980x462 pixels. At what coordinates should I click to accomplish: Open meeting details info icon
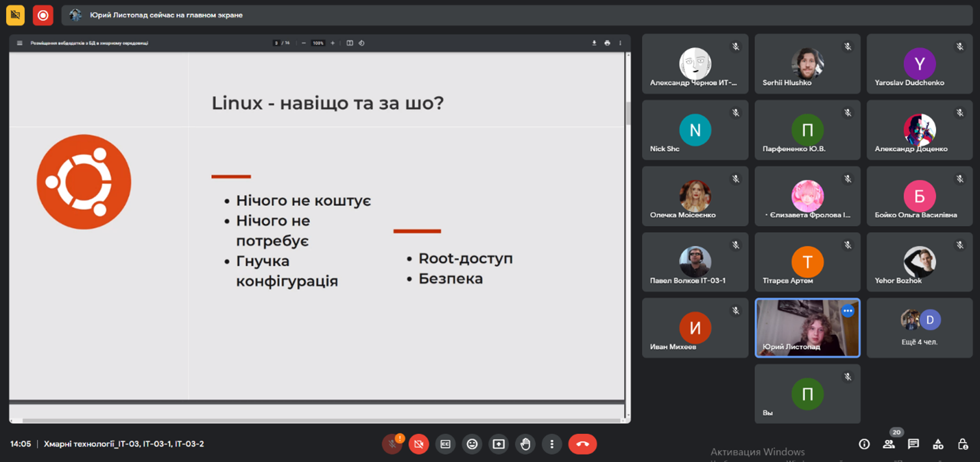(x=864, y=444)
